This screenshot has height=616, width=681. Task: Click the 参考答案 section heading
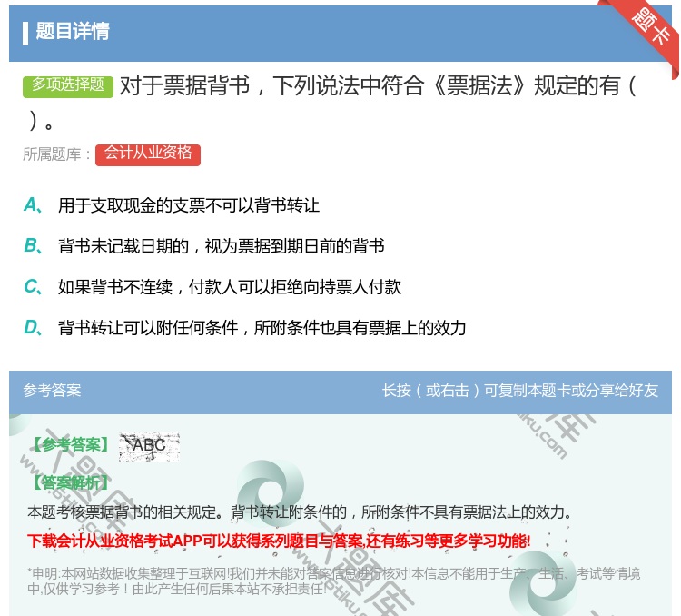(x=52, y=391)
